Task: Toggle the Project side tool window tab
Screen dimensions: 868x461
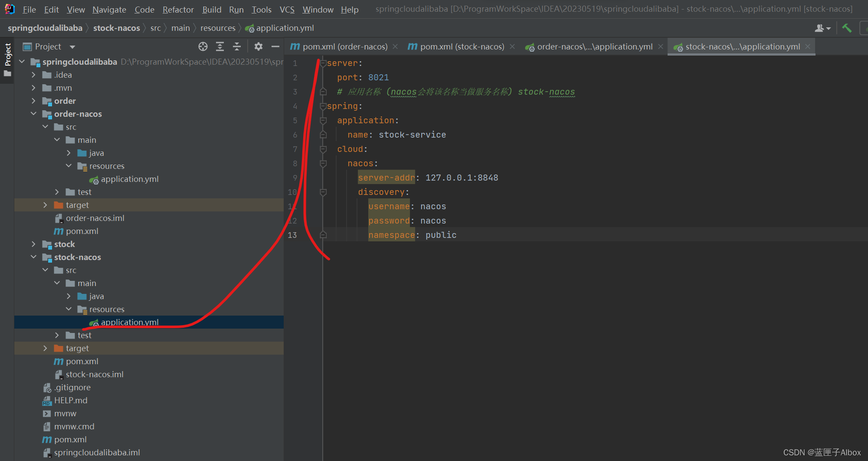Action: click(x=7, y=60)
